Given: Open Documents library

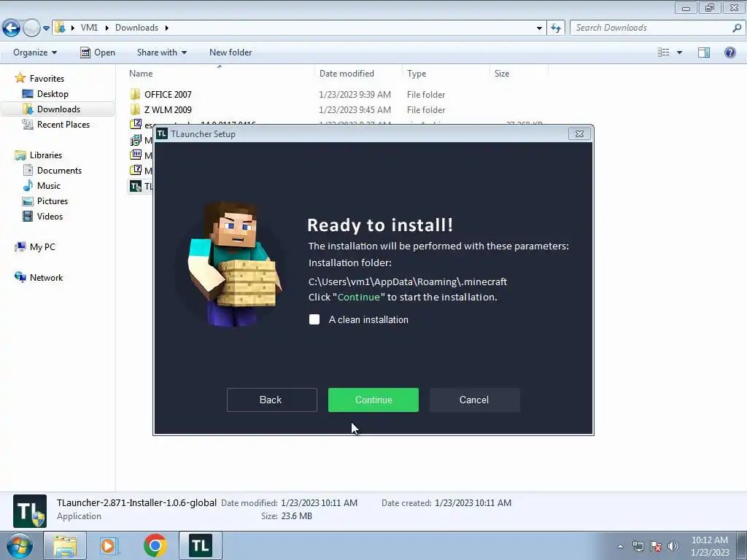Looking at the screenshot, I should [59, 171].
